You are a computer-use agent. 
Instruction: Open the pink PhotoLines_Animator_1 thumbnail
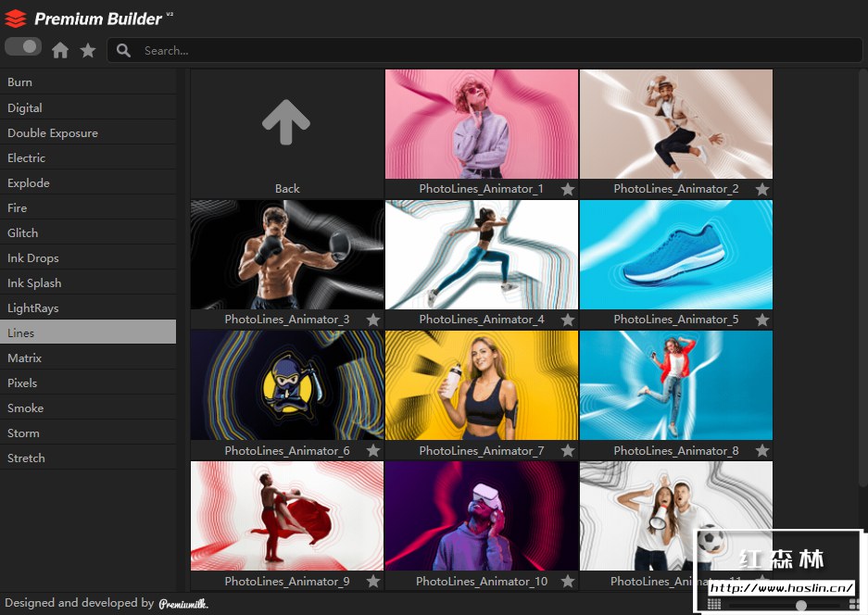pyautogui.click(x=482, y=124)
